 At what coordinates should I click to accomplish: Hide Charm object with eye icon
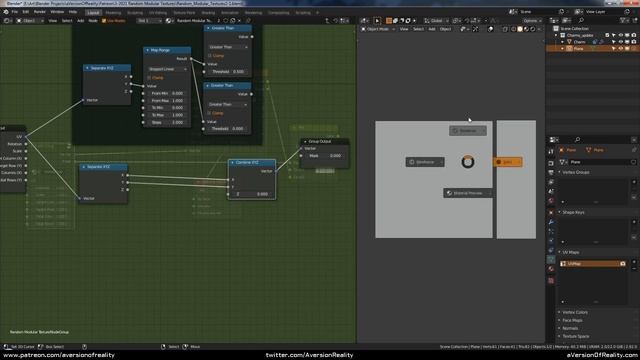(620, 42)
